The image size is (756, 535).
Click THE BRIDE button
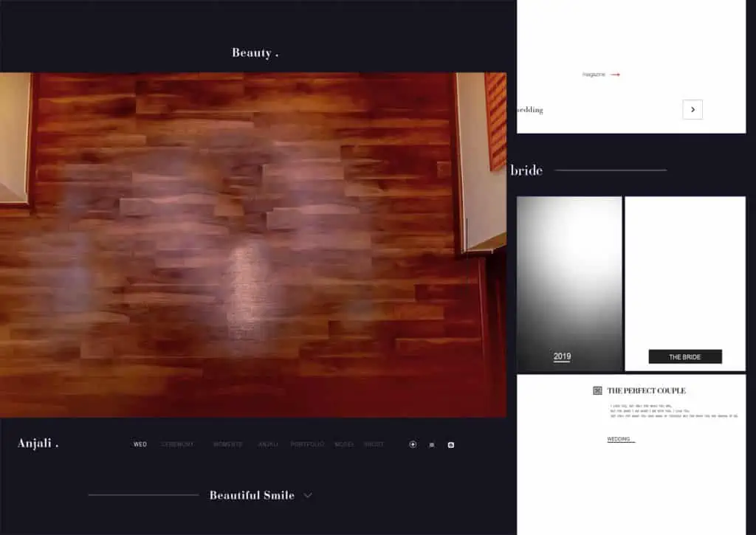pos(685,357)
